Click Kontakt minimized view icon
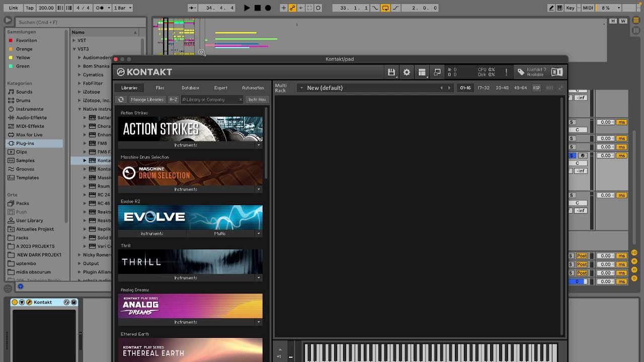The height and width of the screenshot is (362, 644). tap(437, 72)
